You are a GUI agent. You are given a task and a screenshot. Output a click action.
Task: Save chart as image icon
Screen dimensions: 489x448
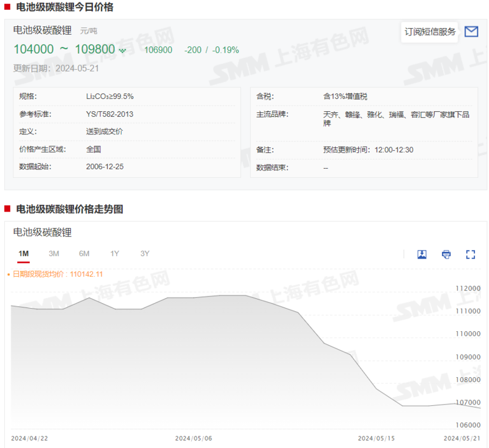click(x=422, y=254)
